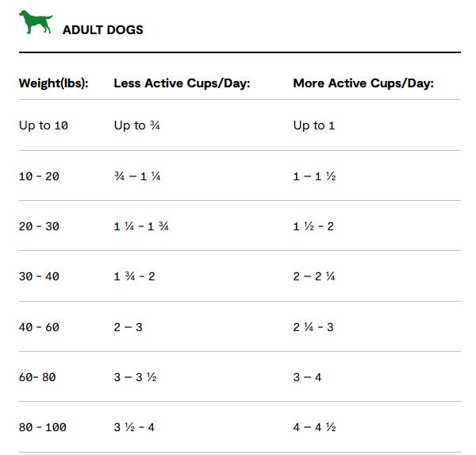Click the 2 – 2 ¼ more active value
The image size is (476, 455).
point(314,276)
